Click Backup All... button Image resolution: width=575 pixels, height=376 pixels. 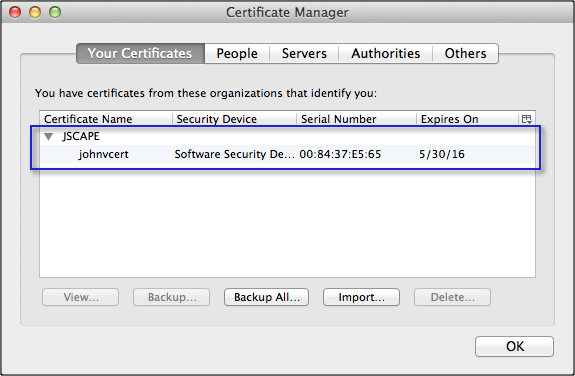tap(267, 297)
